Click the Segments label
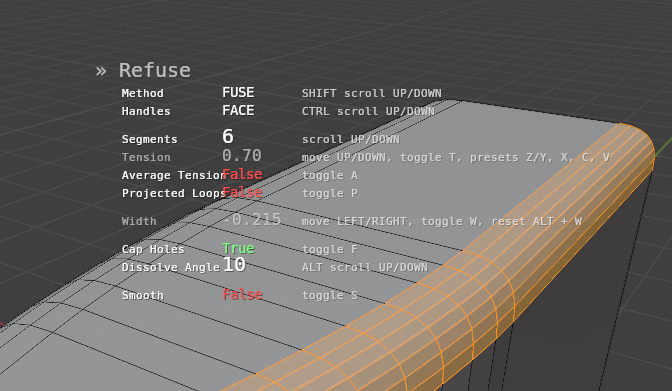 pyautogui.click(x=149, y=139)
